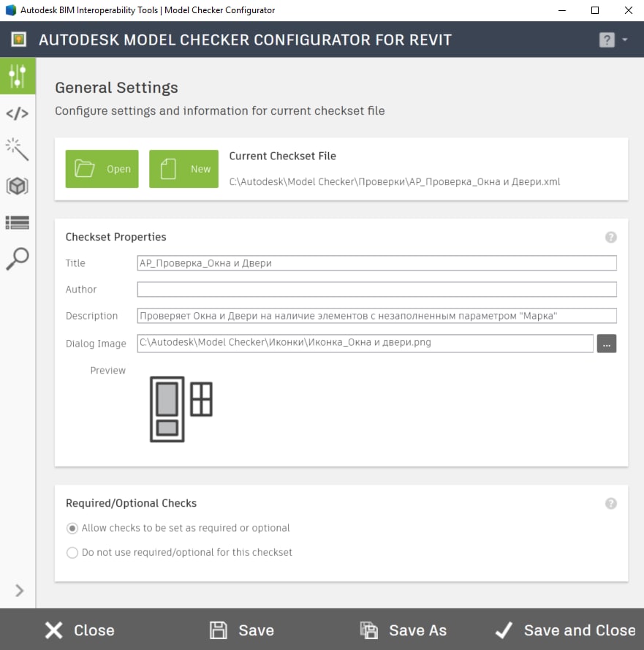The height and width of the screenshot is (650, 644).
Task: Click the Current Checkset File label
Action: 283,156
